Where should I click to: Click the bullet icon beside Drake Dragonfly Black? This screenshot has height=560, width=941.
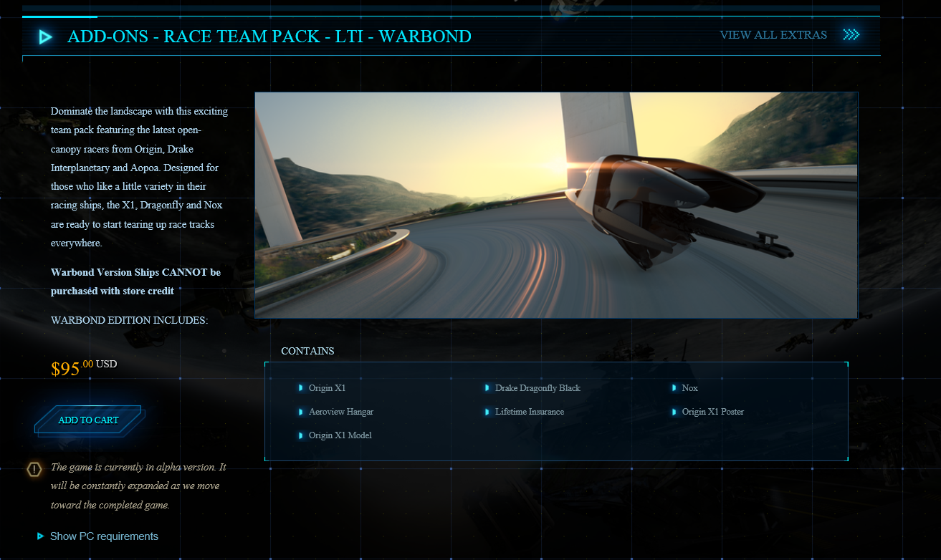(487, 388)
